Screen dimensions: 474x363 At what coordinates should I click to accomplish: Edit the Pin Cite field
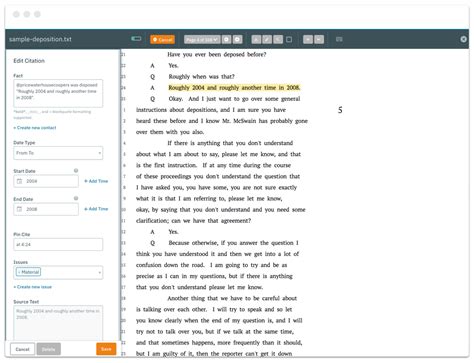pos(58,244)
